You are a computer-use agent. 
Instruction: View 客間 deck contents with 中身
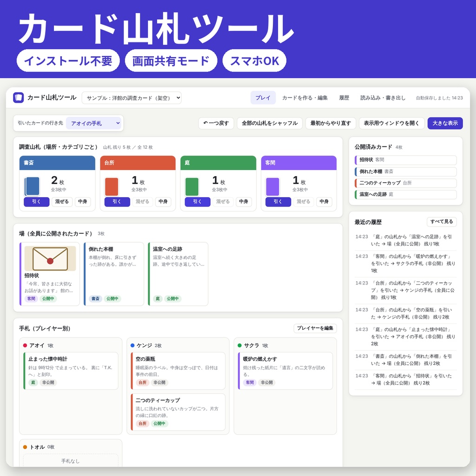pos(324,202)
